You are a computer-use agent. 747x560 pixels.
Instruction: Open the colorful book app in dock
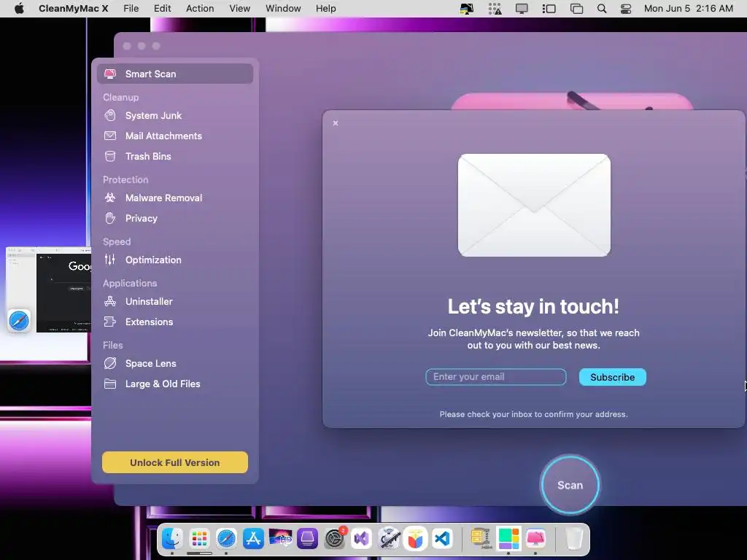415,539
